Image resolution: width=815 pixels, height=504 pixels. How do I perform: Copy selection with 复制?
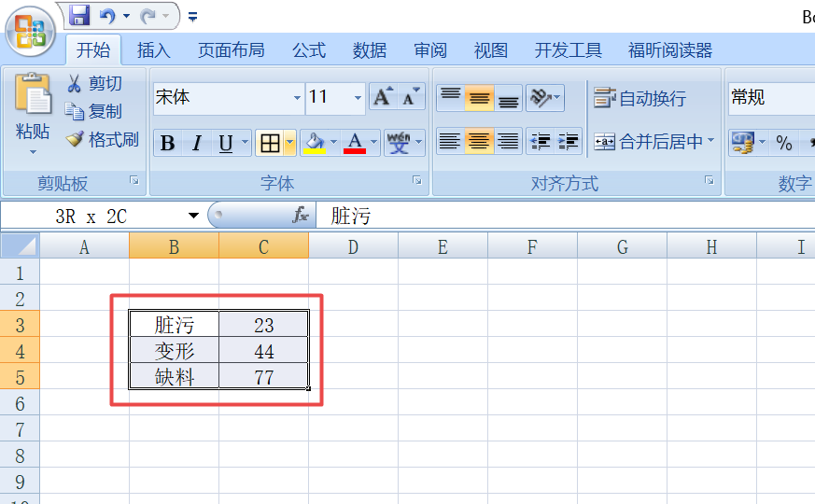click(x=93, y=111)
